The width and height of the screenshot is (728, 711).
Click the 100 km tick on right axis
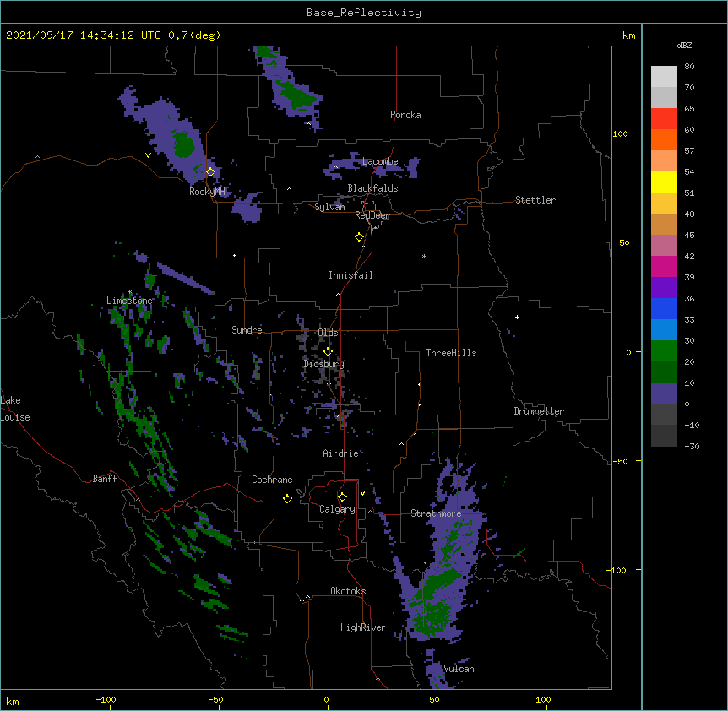coord(620,133)
